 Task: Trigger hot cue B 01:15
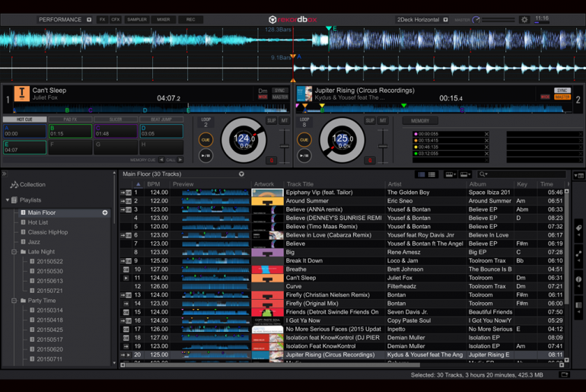(x=70, y=131)
